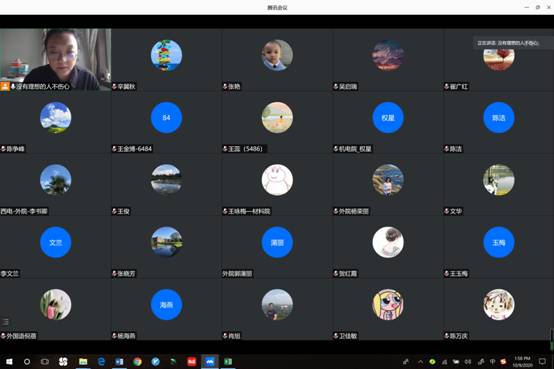Click the beach scene avatar of 王蕊 (5486)
The width and height of the screenshot is (554, 369).
277,117
